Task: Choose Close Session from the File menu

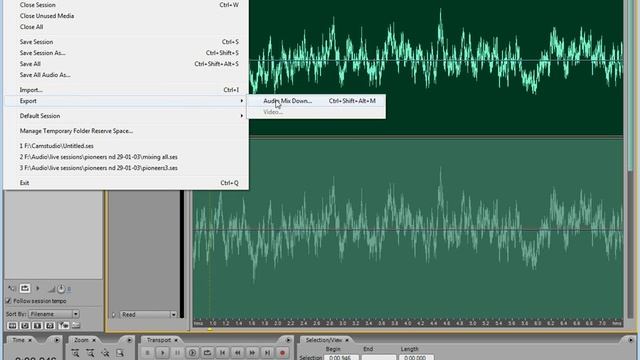Action: pyautogui.click(x=126, y=5)
